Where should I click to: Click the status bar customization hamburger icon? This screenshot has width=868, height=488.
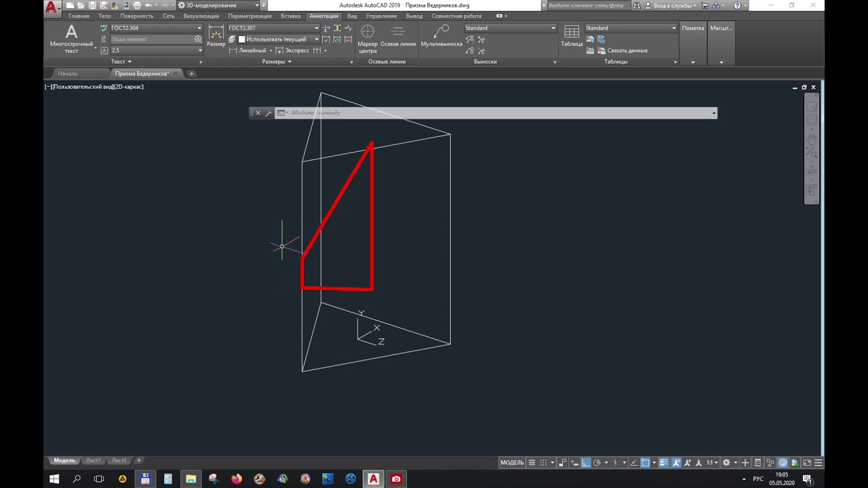(x=818, y=463)
